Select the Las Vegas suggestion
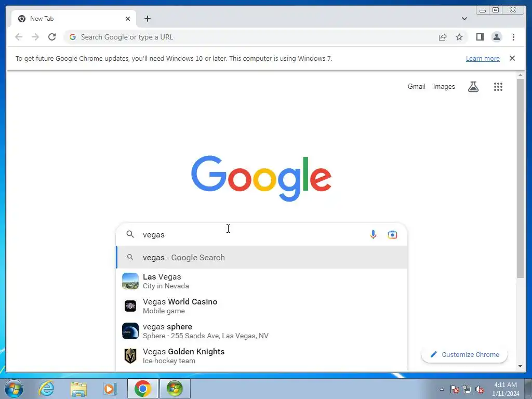The width and height of the screenshot is (532, 399). 262,281
